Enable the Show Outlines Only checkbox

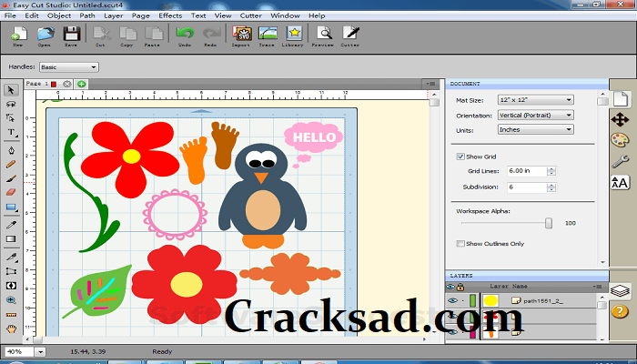pos(460,243)
